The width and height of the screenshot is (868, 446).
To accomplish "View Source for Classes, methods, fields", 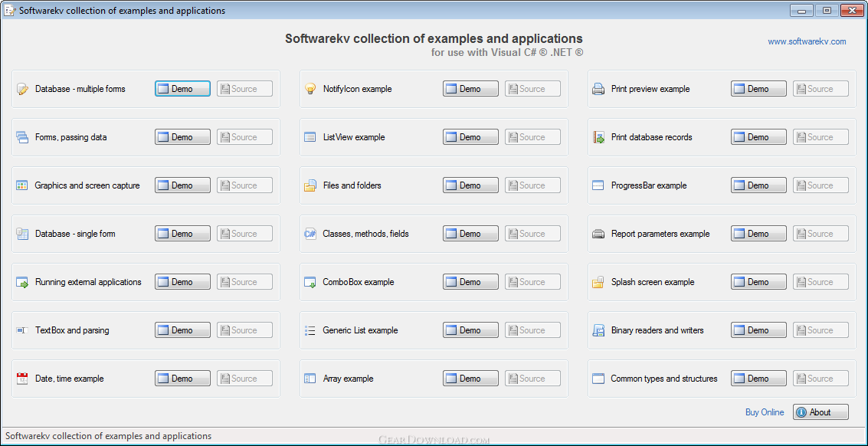I will [x=532, y=233].
